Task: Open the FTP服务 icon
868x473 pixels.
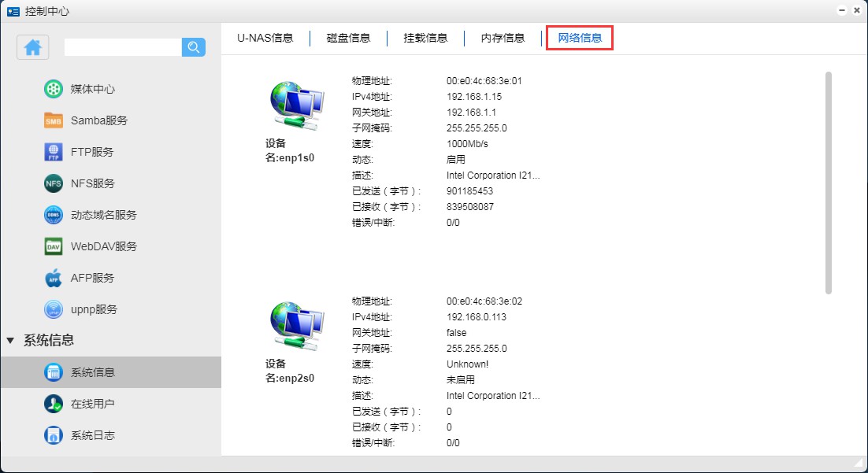Action: pyautogui.click(x=54, y=152)
